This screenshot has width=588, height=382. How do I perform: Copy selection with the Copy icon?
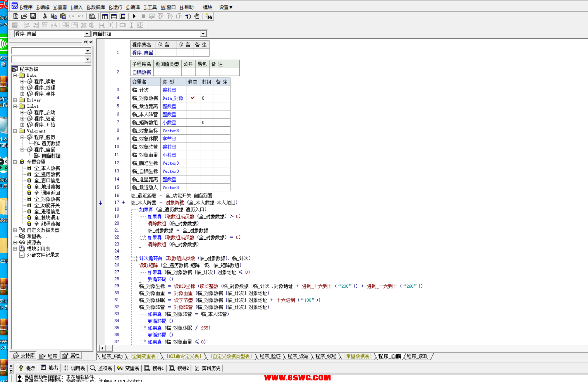coord(54,16)
